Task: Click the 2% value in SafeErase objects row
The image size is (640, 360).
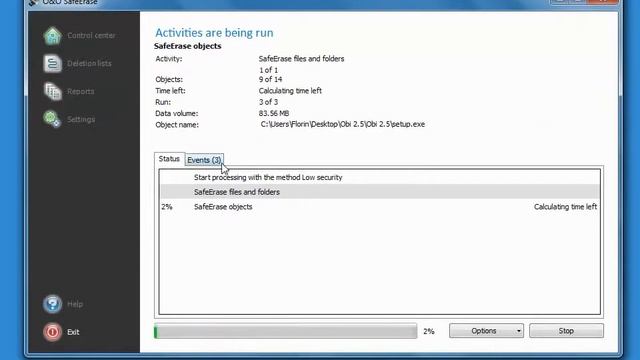Action: pyautogui.click(x=167, y=207)
